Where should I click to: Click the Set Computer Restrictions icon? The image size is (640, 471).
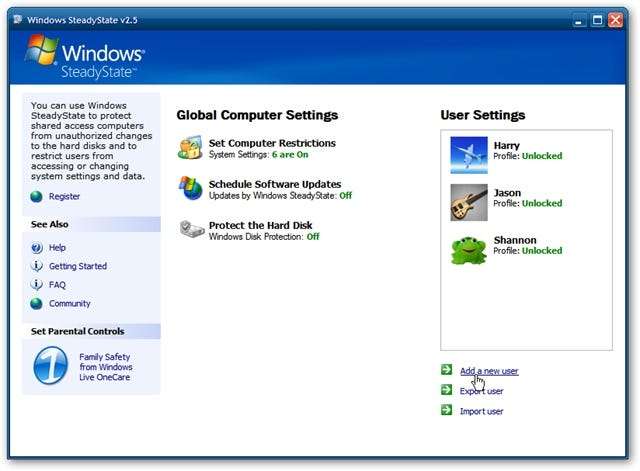coord(190,147)
